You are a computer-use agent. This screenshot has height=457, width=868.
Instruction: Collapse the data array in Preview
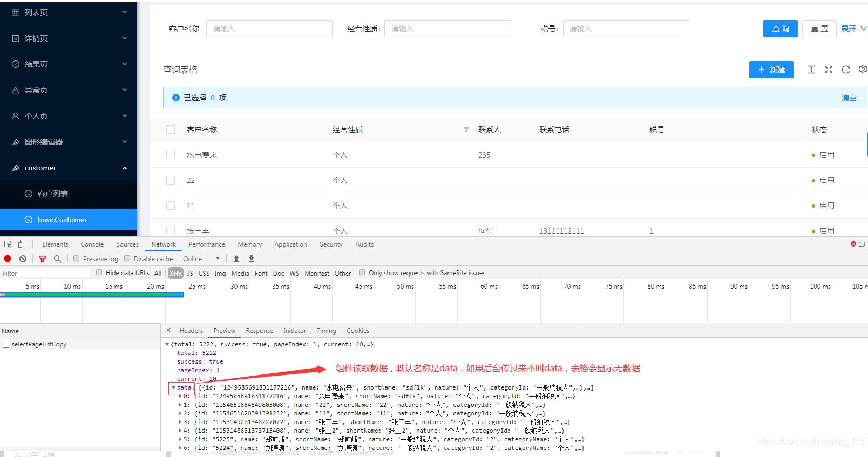click(x=173, y=387)
